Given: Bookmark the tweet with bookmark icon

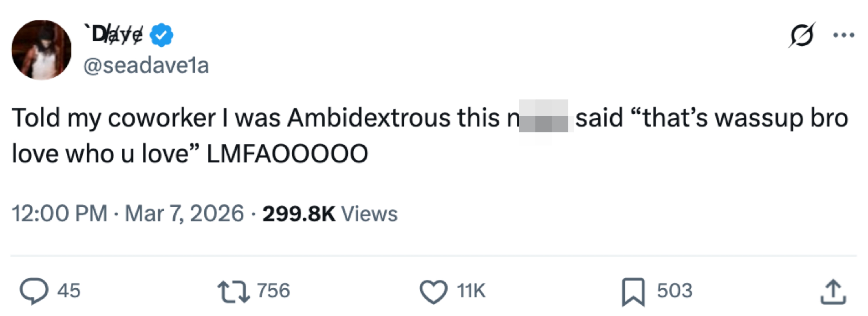Looking at the screenshot, I should coord(633,292).
